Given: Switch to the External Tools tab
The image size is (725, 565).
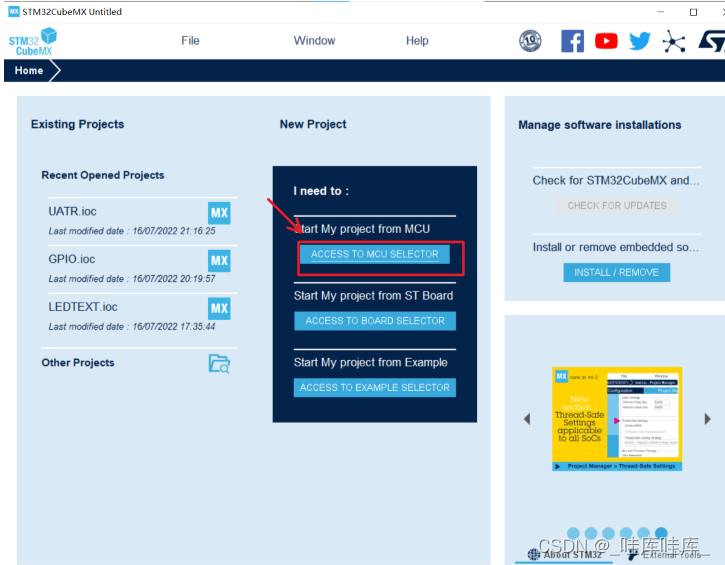Looking at the screenshot, I should click(x=666, y=554).
